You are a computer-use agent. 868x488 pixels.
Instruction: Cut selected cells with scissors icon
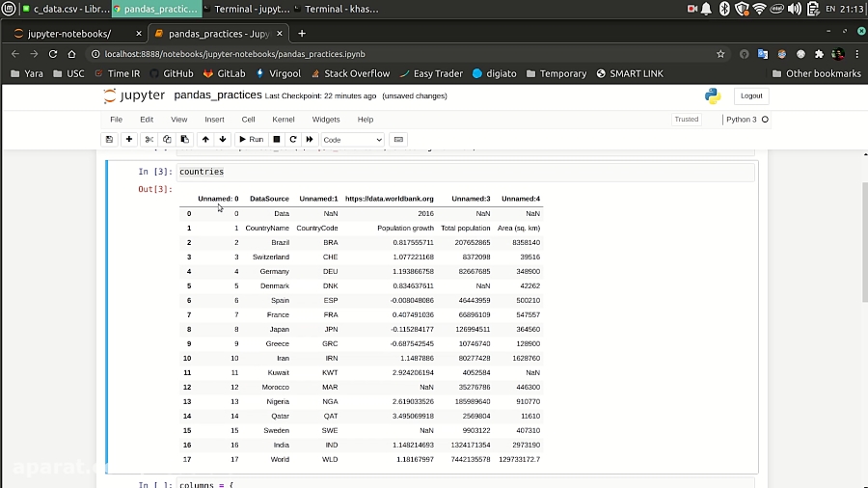(149, 140)
